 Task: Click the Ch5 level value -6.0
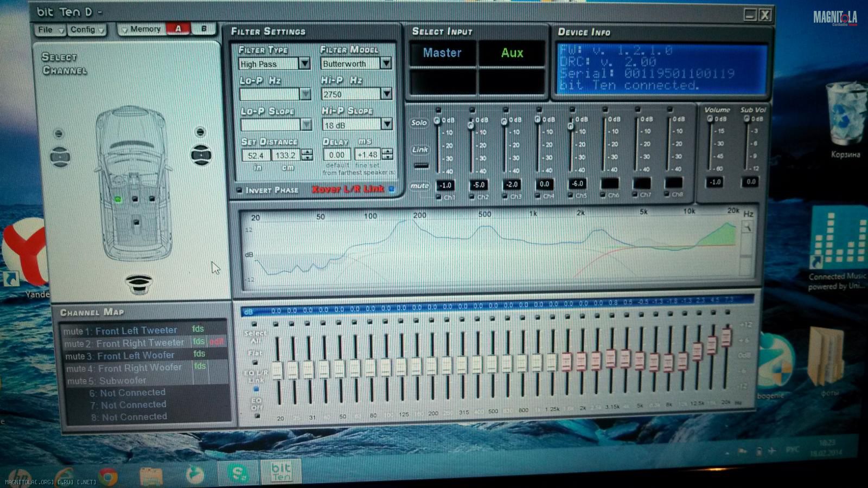577,184
